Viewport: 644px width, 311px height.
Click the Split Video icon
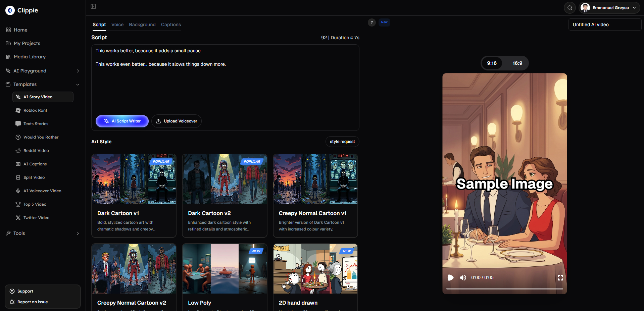click(18, 177)
